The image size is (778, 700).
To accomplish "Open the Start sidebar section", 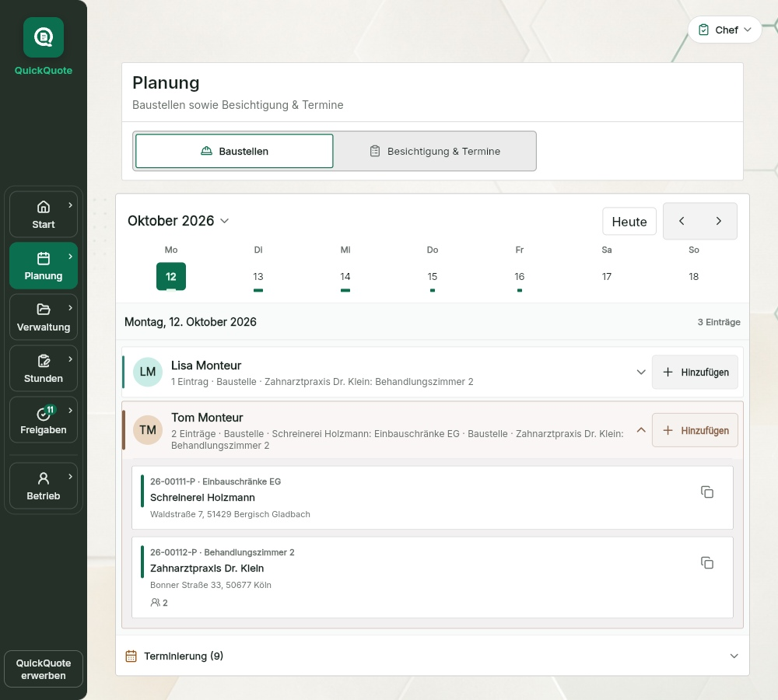I will [43, 215].
